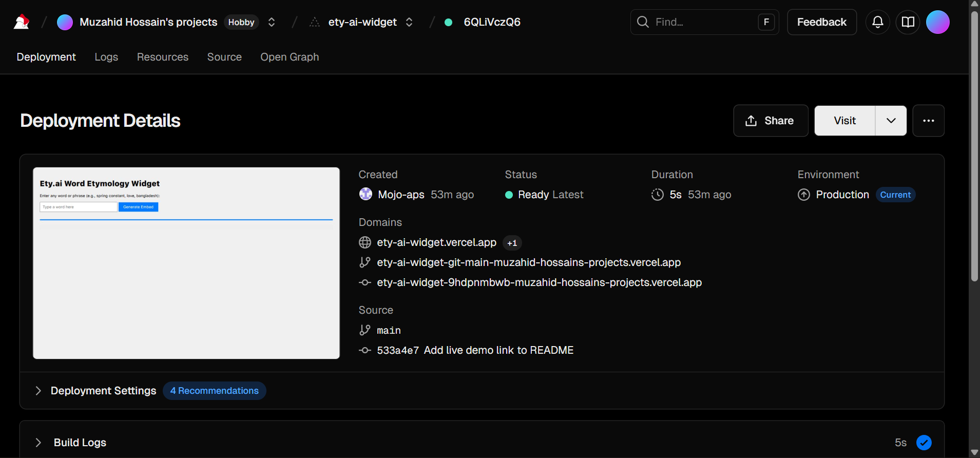Expand the Deployment Settings section
The image size is (980, 458).
tap(103, 391)
